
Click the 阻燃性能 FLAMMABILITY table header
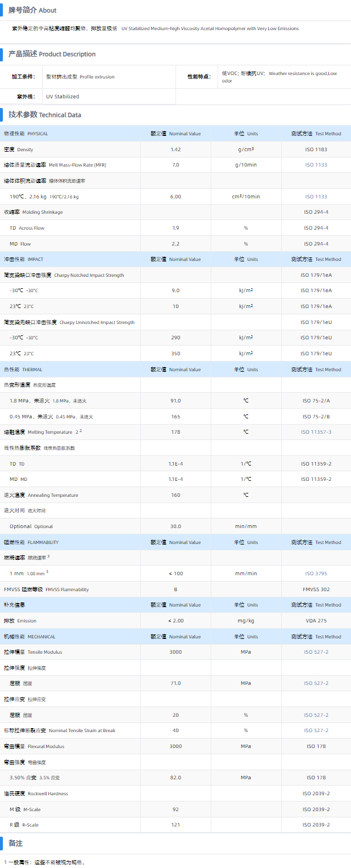(x=31, y=542)
